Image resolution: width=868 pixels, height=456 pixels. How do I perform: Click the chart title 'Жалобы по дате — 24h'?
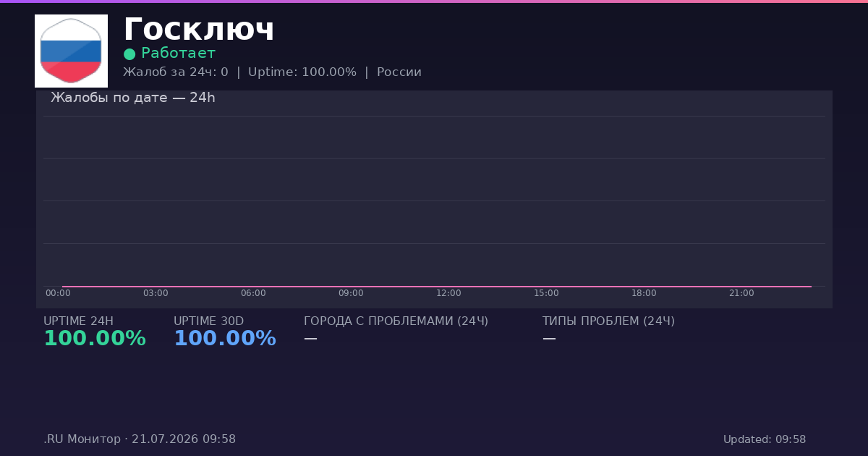pyautogui.click(x=133, y=98)
